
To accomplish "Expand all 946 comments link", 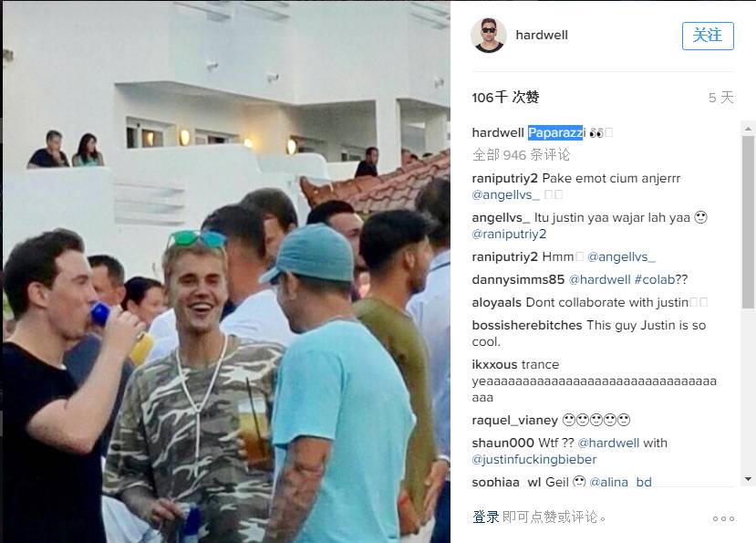I will point(522,154).
